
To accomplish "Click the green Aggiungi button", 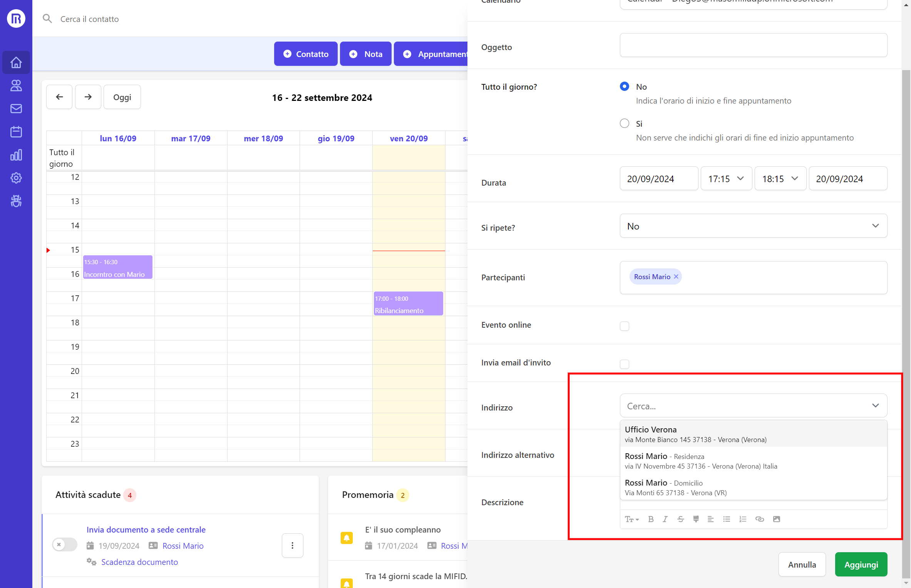I will tap(861, 564).
